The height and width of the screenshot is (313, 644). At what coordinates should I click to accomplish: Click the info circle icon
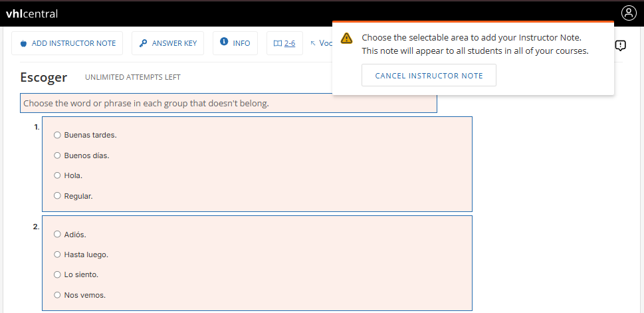(224, 41)
